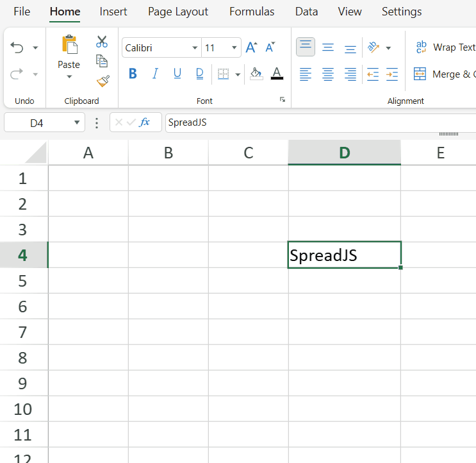Select column C header
The height and width of the screenshot is (463, 476).
249,153
